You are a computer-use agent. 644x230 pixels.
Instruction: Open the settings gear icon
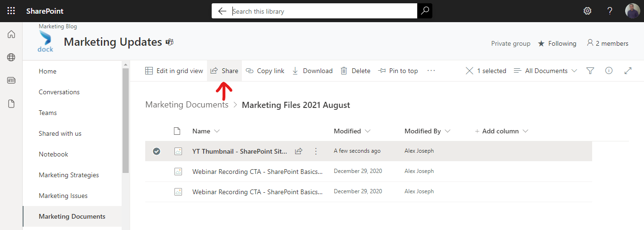coord(587,11)
